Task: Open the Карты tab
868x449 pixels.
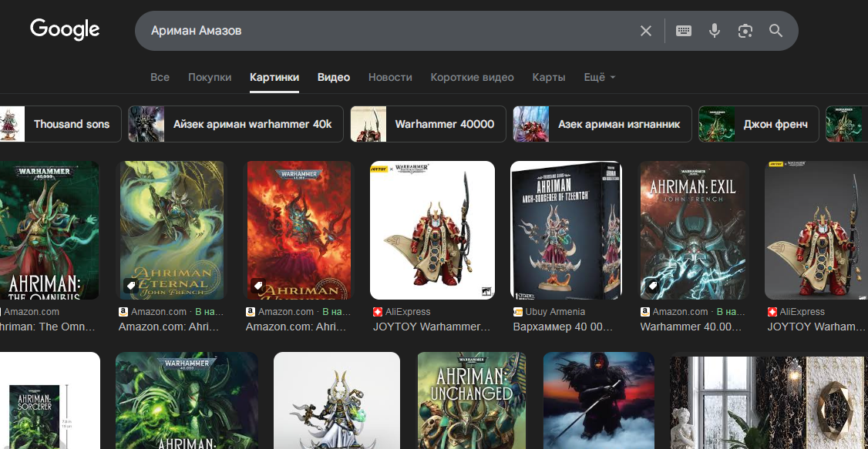Action: [549, 78]
